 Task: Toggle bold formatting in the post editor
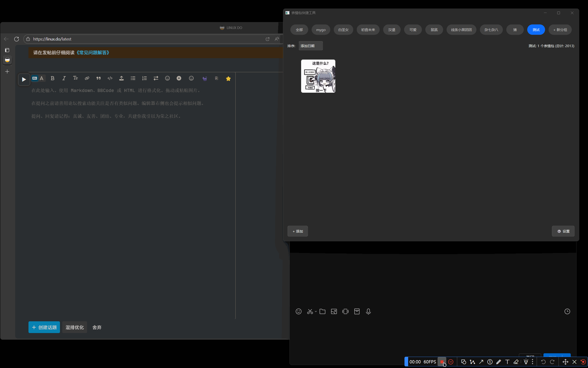pos(52,78)
